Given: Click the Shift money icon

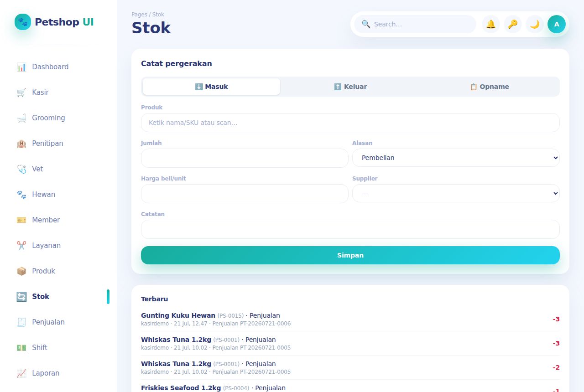Looking at the screenshot, I should click(21, 348).
